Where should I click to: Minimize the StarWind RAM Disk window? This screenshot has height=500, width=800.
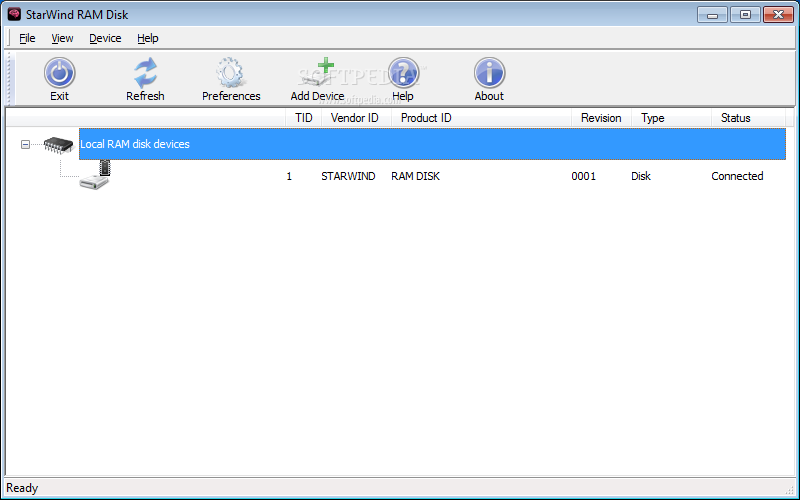point(713,15)
